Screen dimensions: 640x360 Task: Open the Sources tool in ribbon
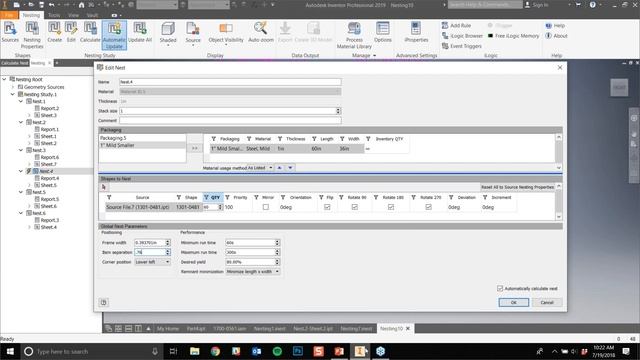click(x=10, y=32)
